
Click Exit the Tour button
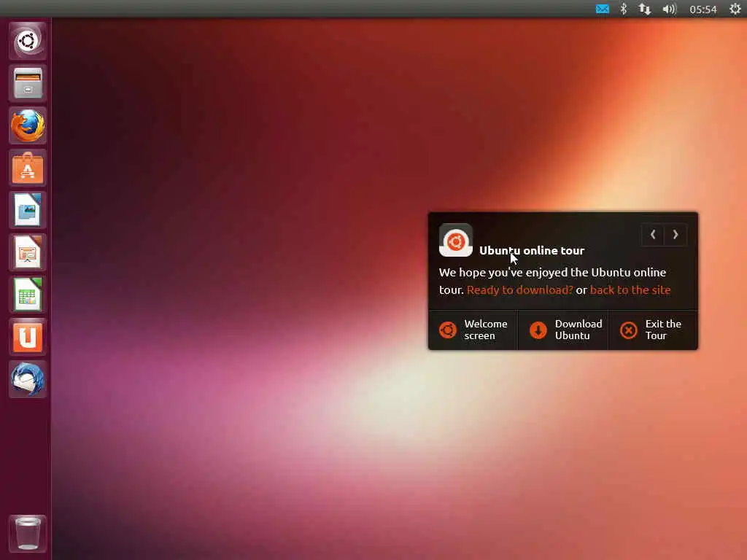coord(653,330)
